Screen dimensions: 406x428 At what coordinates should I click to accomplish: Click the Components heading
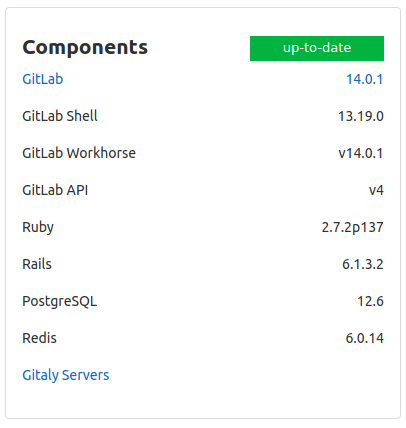[x=85, y=47]
